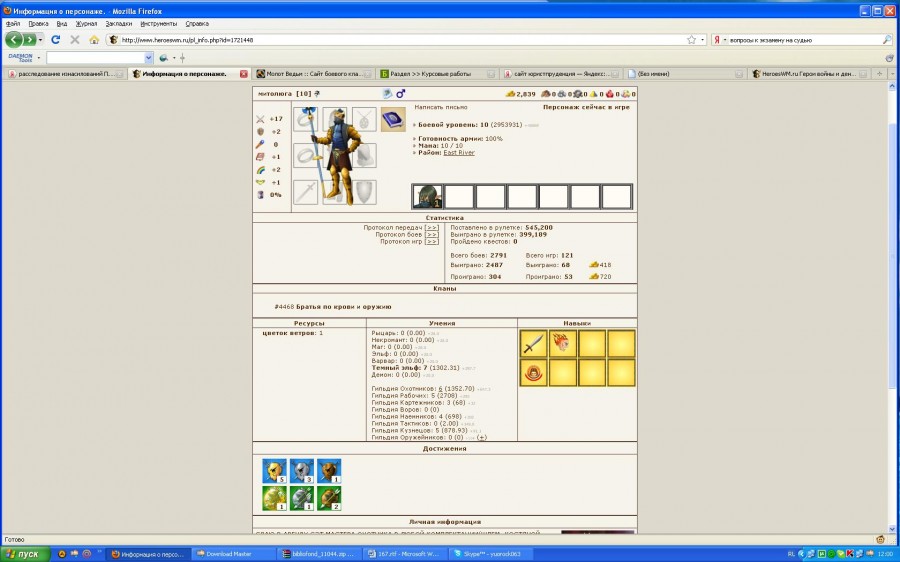Screen dimensions: 900x562
Task: Click the globe search icon in DAEMON toolbar
Action: (x=164, y=57)
